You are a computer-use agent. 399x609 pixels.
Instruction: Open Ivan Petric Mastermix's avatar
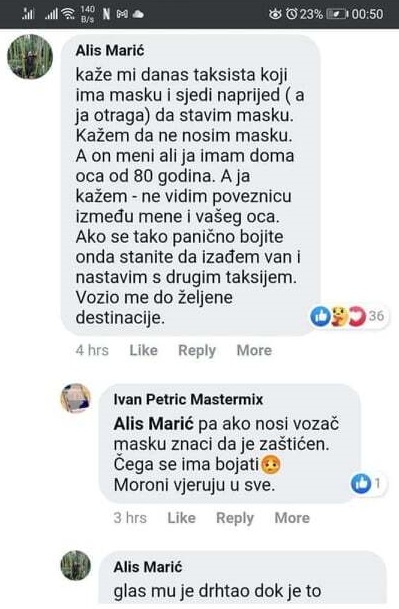point(75,398)
